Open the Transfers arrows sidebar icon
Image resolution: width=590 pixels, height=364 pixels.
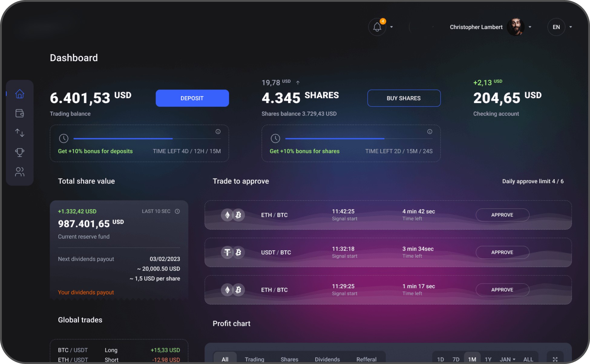(x=20, y=133)
